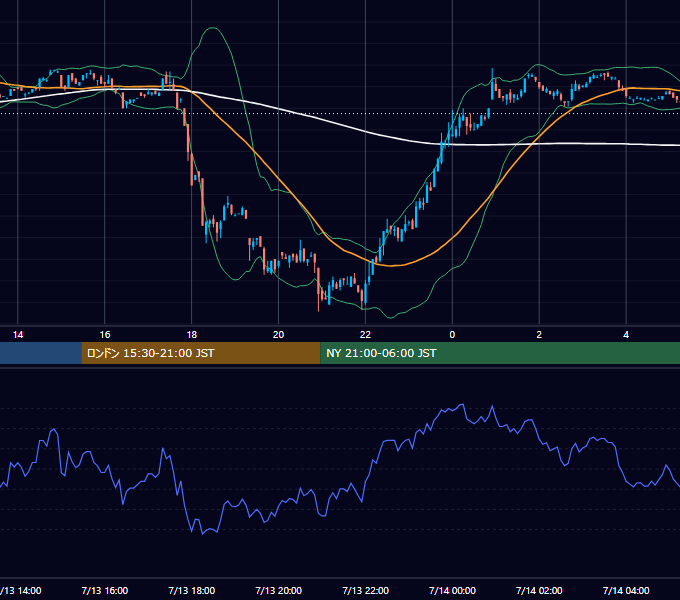Click the upper chart hour label 16
This screenshot has width=680, height=600.
pos(105,335)
